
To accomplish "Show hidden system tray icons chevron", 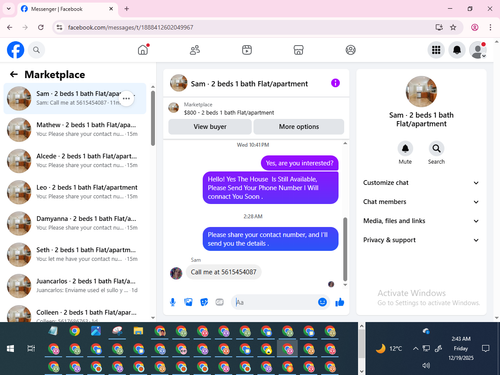I will [415, 349].
